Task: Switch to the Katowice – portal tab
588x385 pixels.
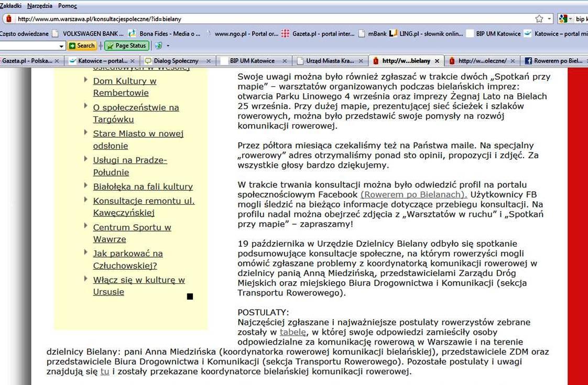Action: coord(102,61)
